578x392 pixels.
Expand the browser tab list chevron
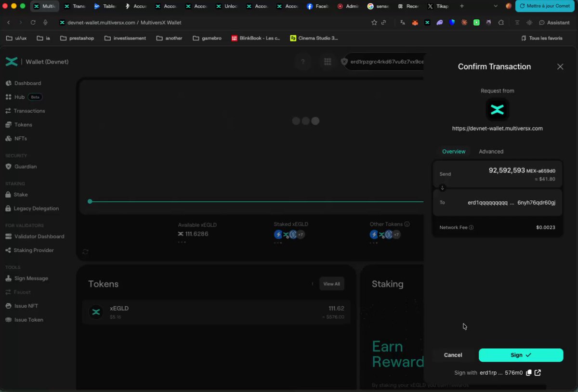click(x=496, y=6)
